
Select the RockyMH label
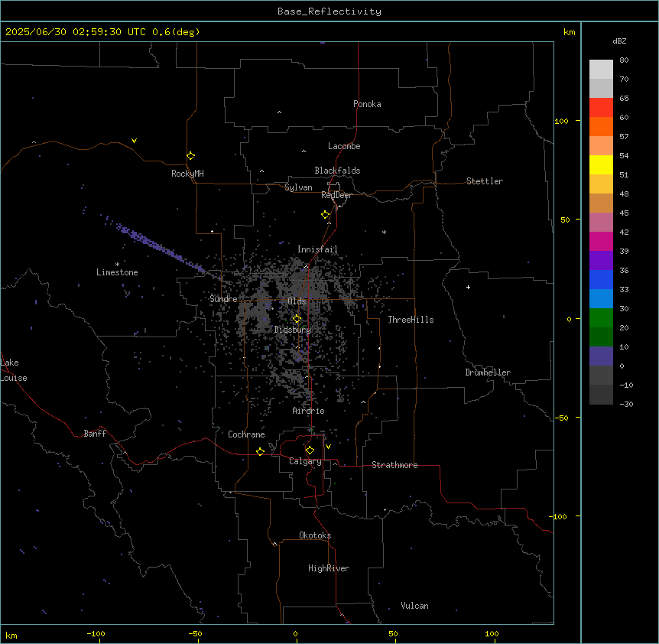[187, 174]
